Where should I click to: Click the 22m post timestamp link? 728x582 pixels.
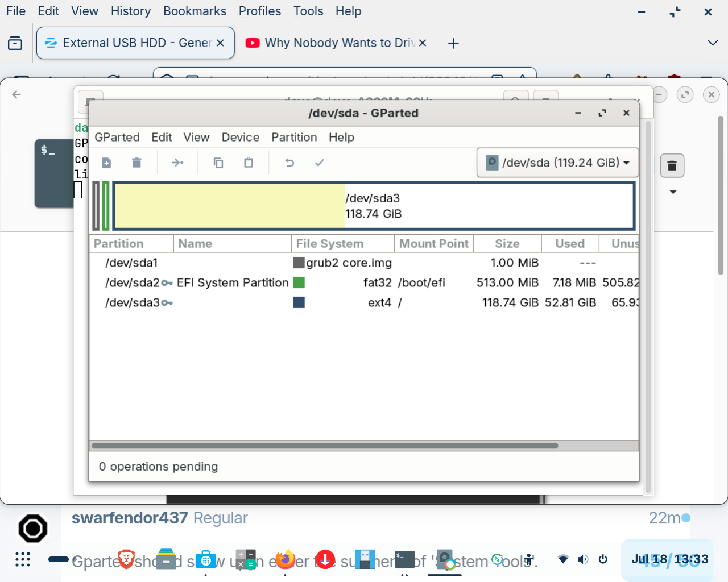(x=664, y=518)
